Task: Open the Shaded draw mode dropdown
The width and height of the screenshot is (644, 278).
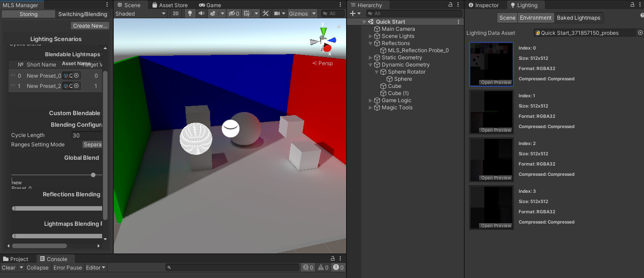Action: [x=140, y=13]
